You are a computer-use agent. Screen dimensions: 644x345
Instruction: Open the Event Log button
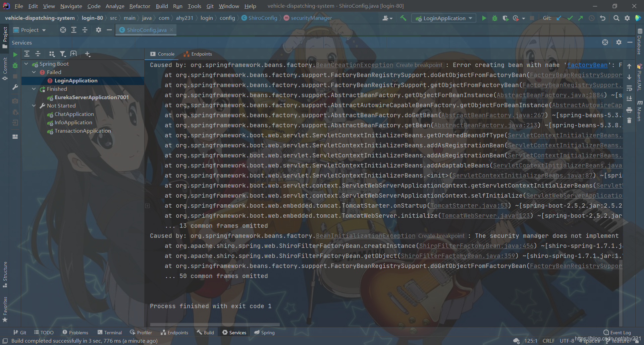pyautogui.click(x=617, y=332)
